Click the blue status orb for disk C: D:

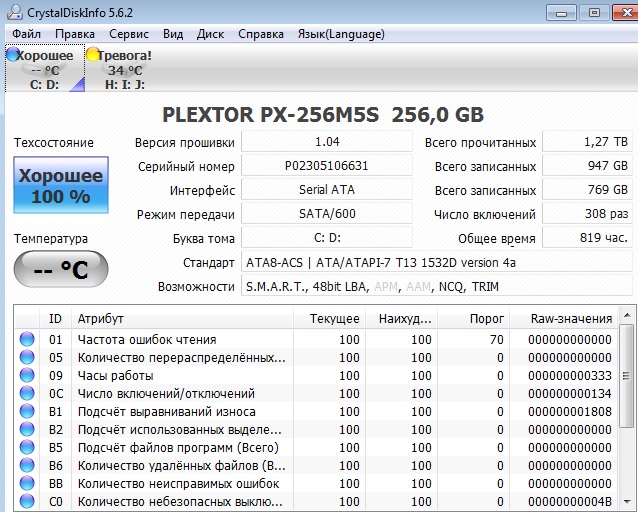coord(12,56)
